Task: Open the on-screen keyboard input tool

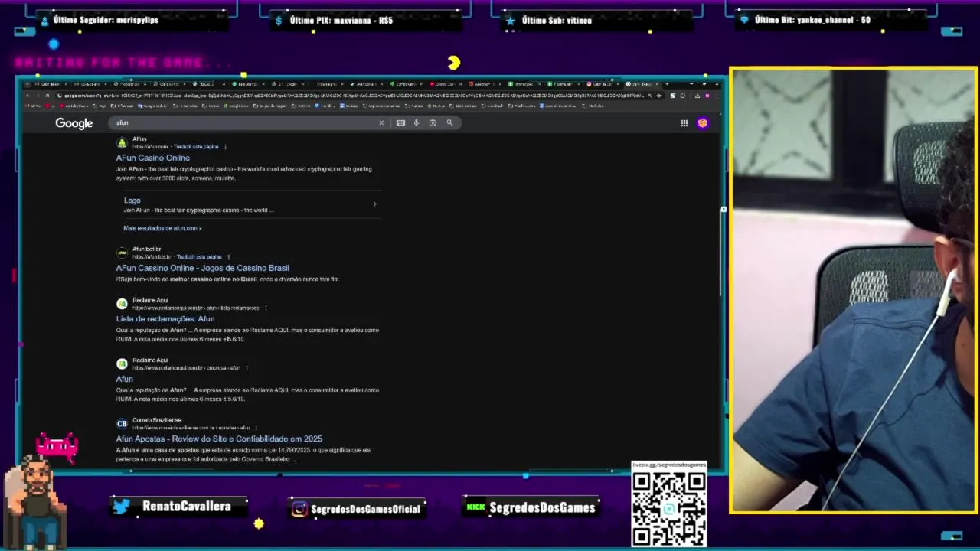Action: click(400, 122)
